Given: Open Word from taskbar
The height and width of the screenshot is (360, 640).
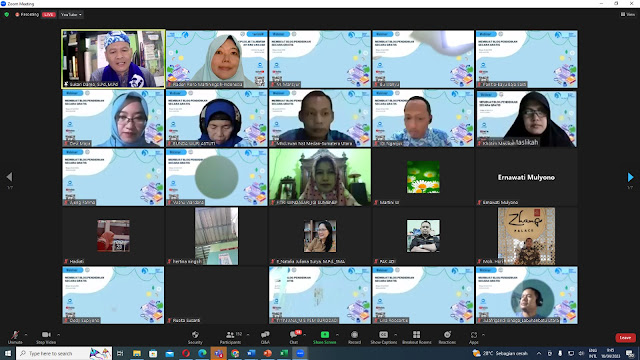Looking at the screenshot, I should 251,353.
